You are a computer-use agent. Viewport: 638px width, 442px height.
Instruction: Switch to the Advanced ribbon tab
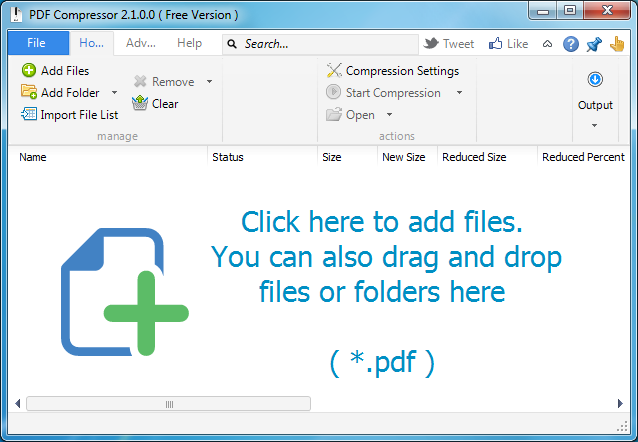[x=141, y=43]
